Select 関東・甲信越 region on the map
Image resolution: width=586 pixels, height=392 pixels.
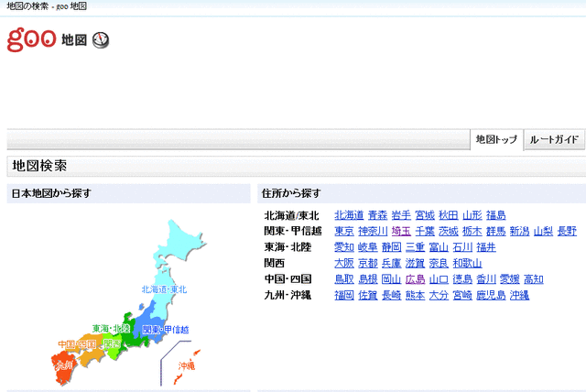pos(165,330)
